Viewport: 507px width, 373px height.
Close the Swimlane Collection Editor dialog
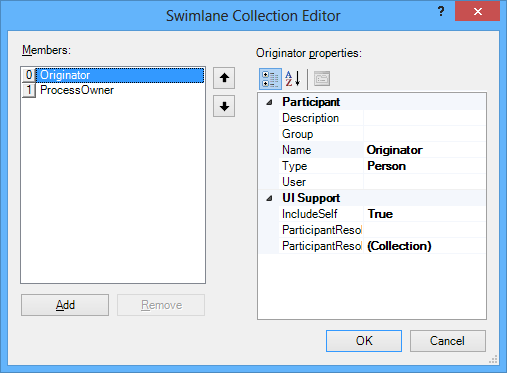pyautogui.click(x=477, y=12)
